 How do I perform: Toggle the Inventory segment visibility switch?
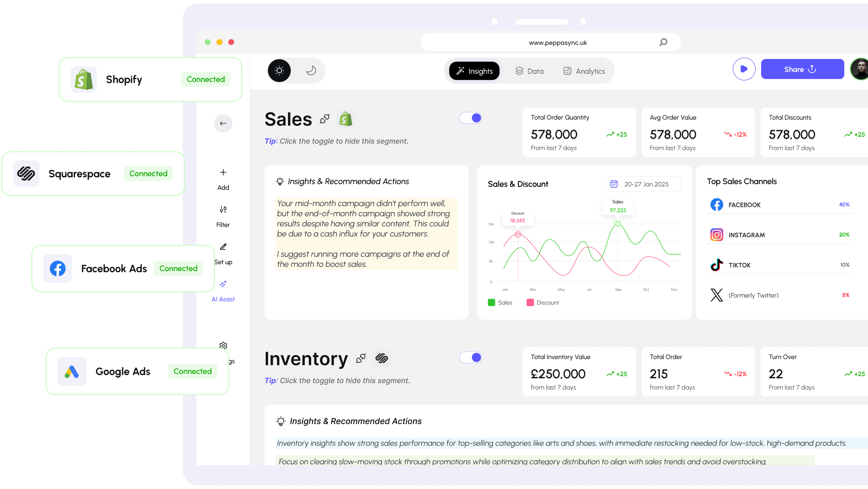point(471,357)
